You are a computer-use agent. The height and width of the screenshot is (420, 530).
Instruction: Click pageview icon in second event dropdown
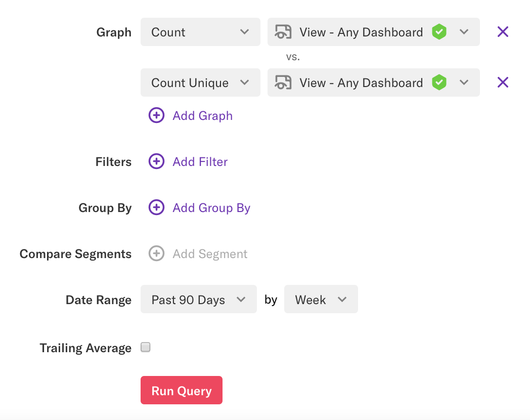click(x=283, y=82)
